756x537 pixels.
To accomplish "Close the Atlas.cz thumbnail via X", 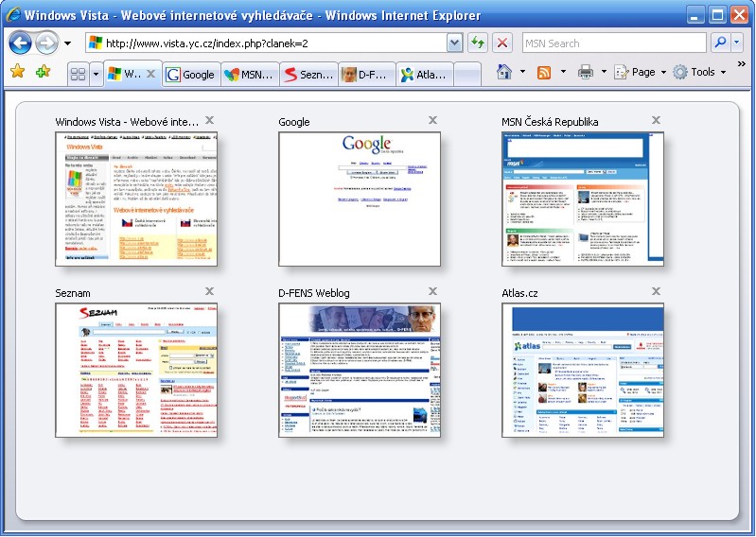I will [657, 291].
